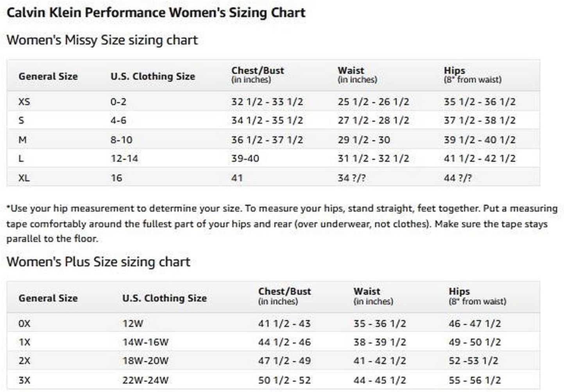Click the hip measurement instructions paragraph
The height and width of the screenshot is (392, 564).
tap(281, 224)
